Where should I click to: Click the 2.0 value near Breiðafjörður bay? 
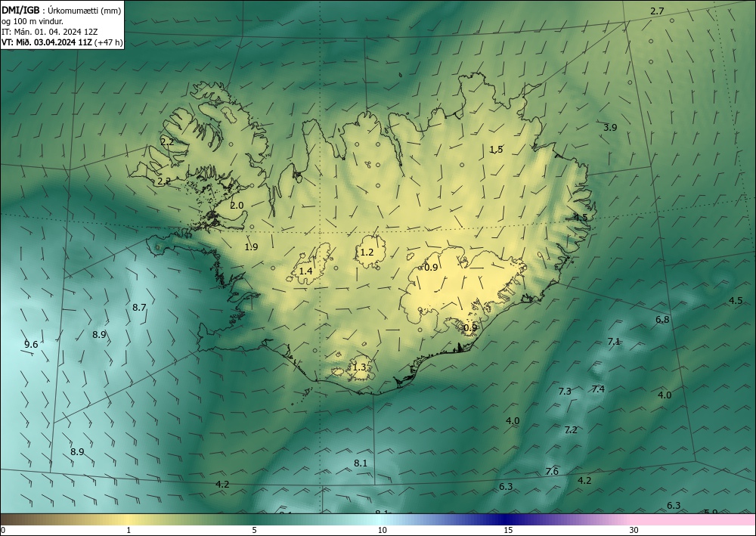237,206
